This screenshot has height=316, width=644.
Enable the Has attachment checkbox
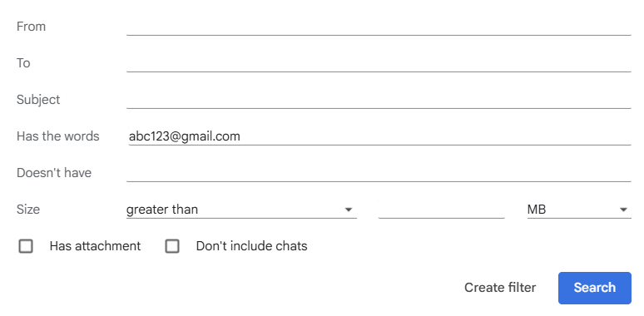26,246
